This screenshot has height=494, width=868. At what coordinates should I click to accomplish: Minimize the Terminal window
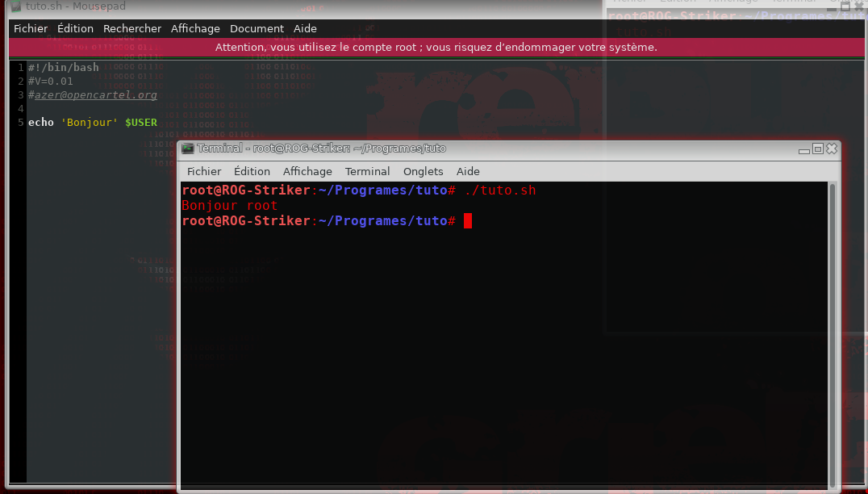point(803,149)
